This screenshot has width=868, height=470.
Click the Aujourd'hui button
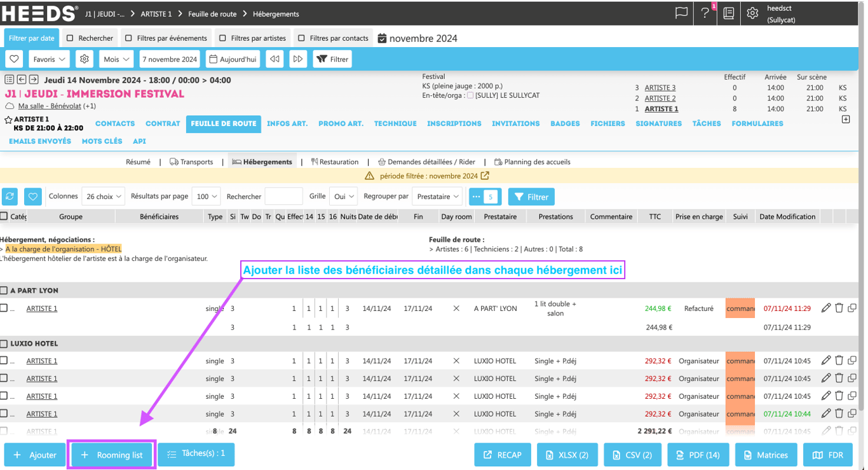pos(232,59)
